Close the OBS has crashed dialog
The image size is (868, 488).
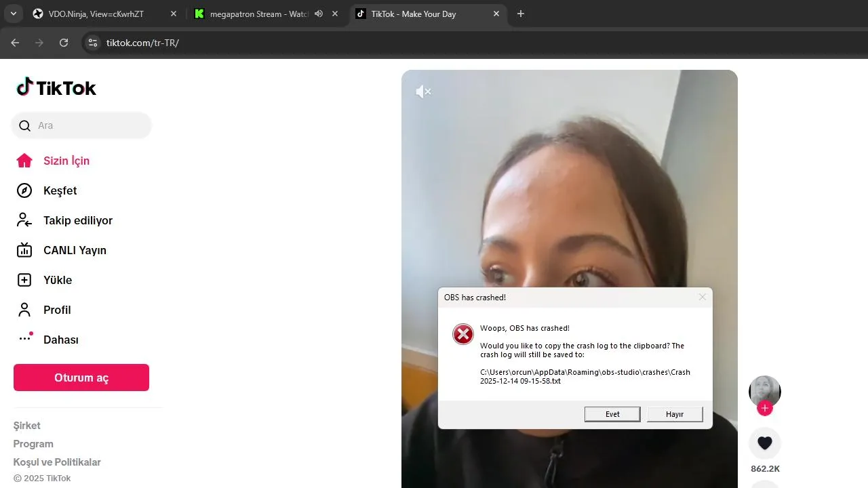[x=702, y=297]
